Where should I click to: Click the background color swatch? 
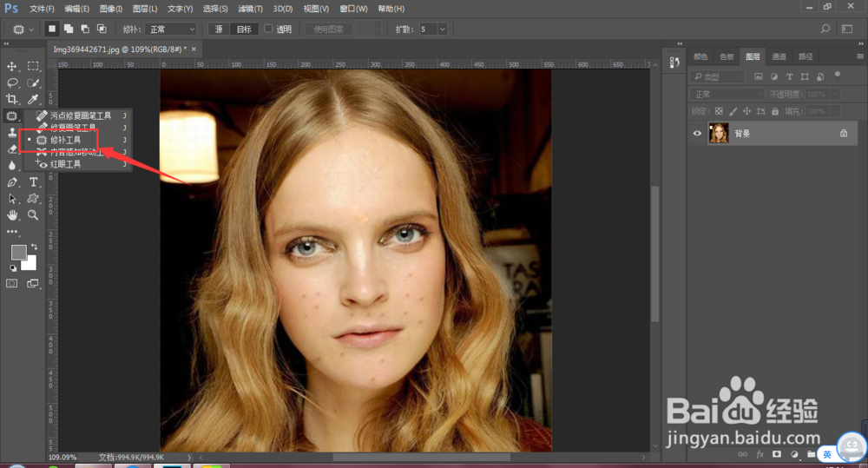30,264
